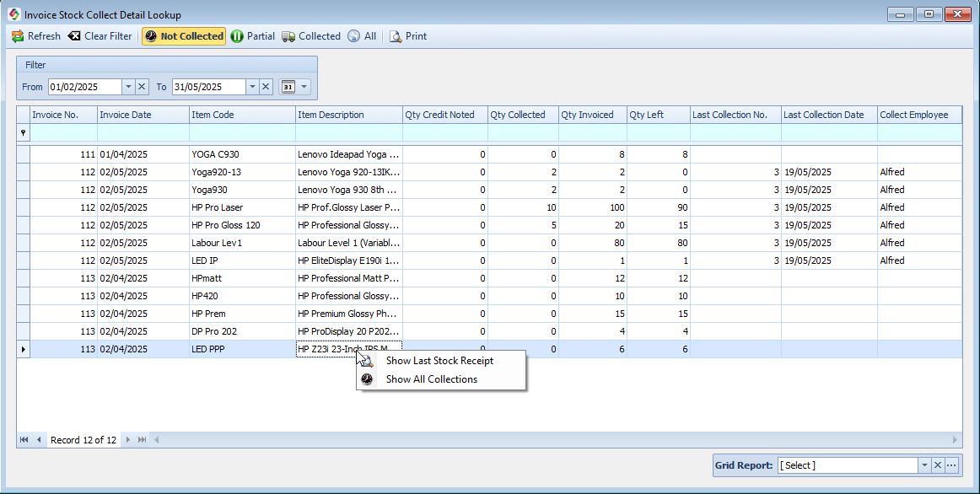This screenshot has height=494, width=980.
Task: Toggle the All filter button
Action: coord(363,36)
